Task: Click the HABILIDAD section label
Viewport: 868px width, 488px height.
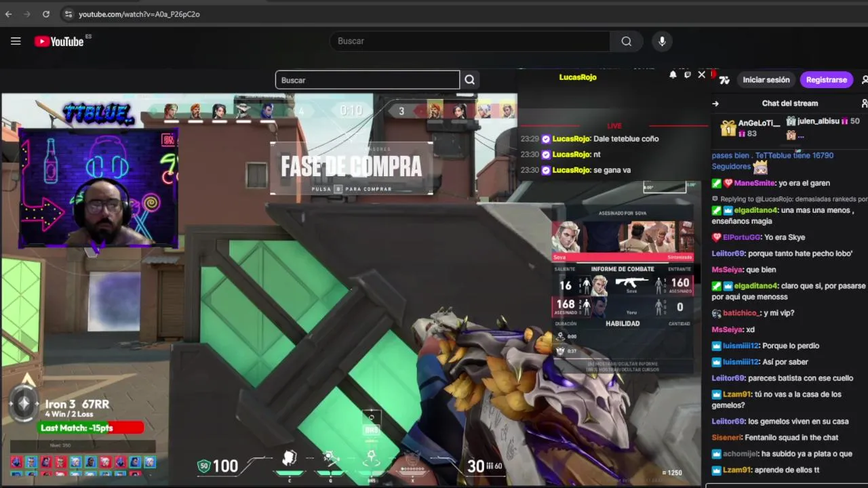Action: [623, 323]
